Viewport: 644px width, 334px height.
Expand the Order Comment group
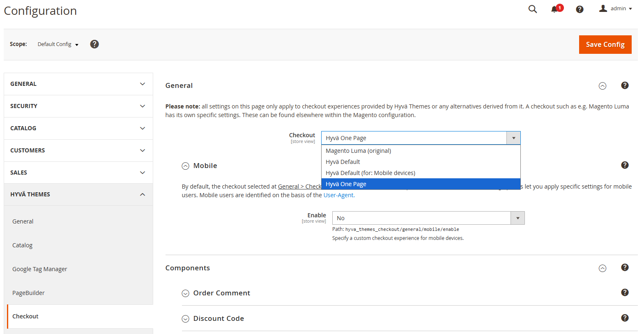pos(186,293)
